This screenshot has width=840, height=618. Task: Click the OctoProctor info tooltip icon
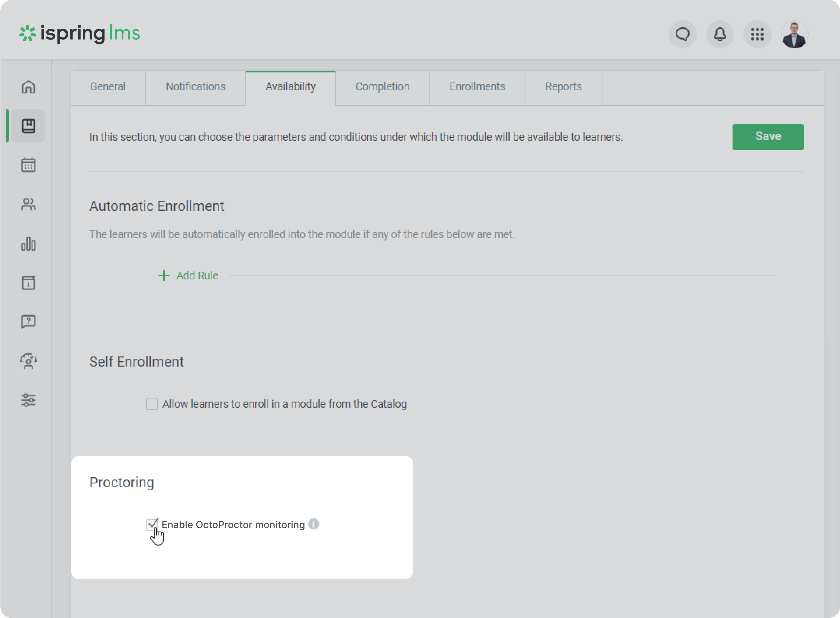pyautogui.click(x=314, y=524)
